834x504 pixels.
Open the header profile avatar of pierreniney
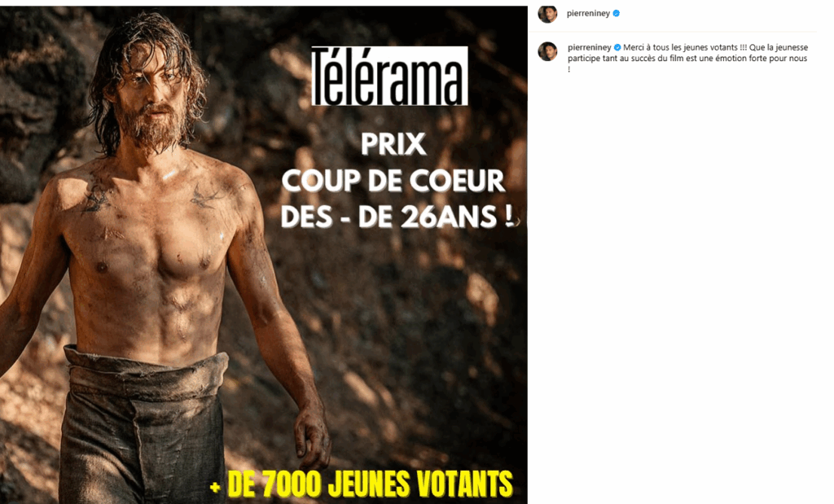tap(547, 14)
